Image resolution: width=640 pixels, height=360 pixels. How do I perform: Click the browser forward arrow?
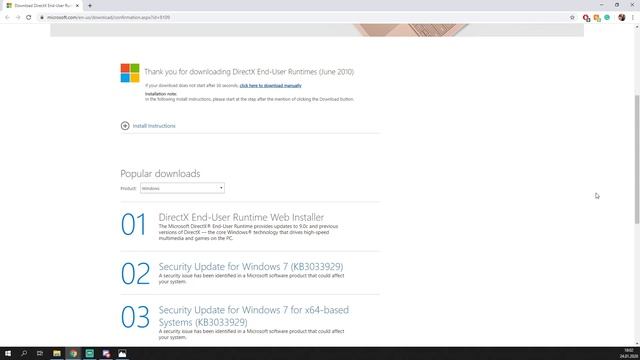click(18, 18)
